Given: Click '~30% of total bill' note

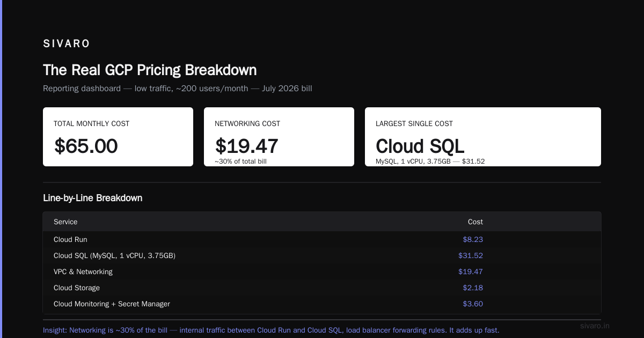Looking at the screenshot, I should click(x=240, y=161).
